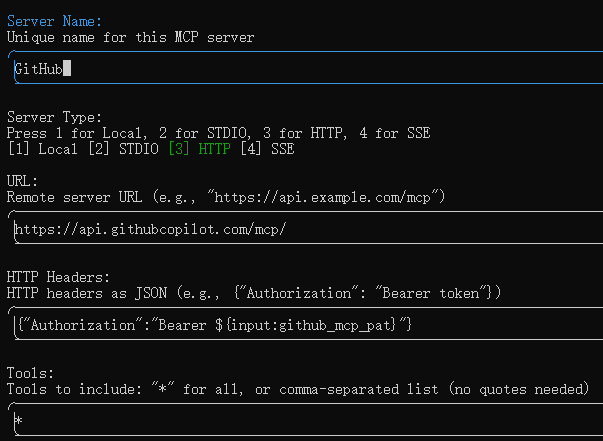Click the 'HTTP headers as JSON' description
Screen dimensions: 603x441
[x=254, y=293]
